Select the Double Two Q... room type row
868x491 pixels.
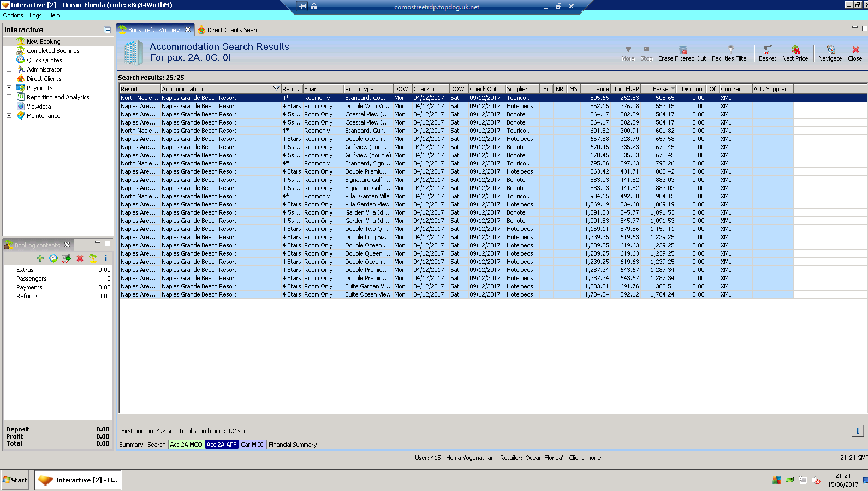pos(456,229)
